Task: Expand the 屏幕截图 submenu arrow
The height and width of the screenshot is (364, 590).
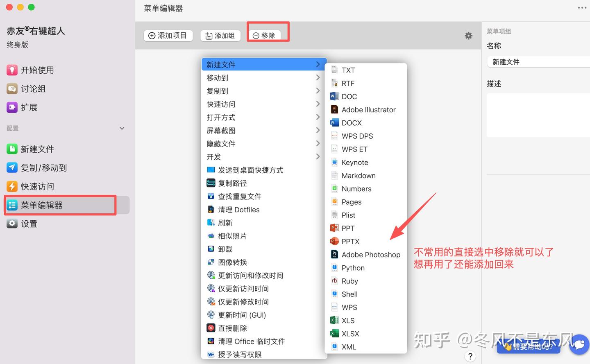Action: [318, 130]
